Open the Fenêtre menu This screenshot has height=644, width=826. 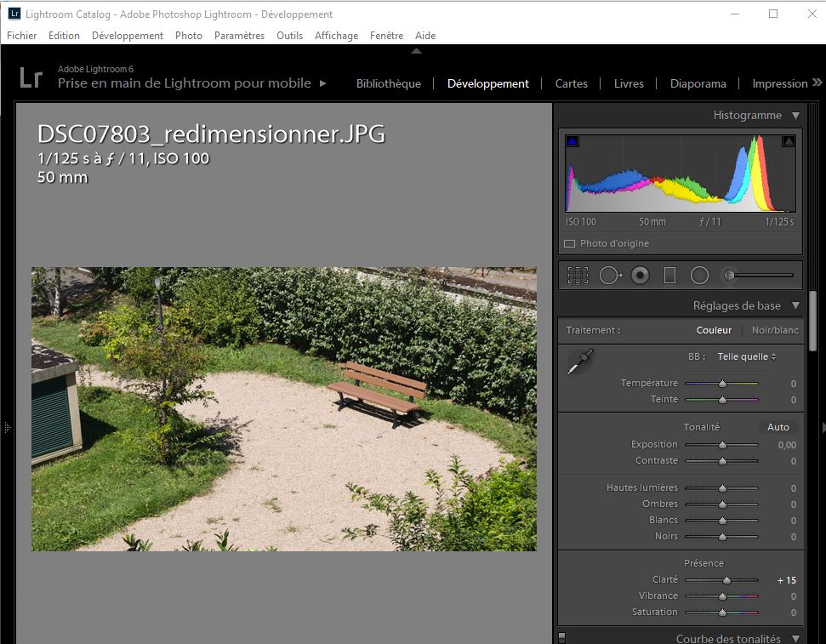click(x=386, y=36)
